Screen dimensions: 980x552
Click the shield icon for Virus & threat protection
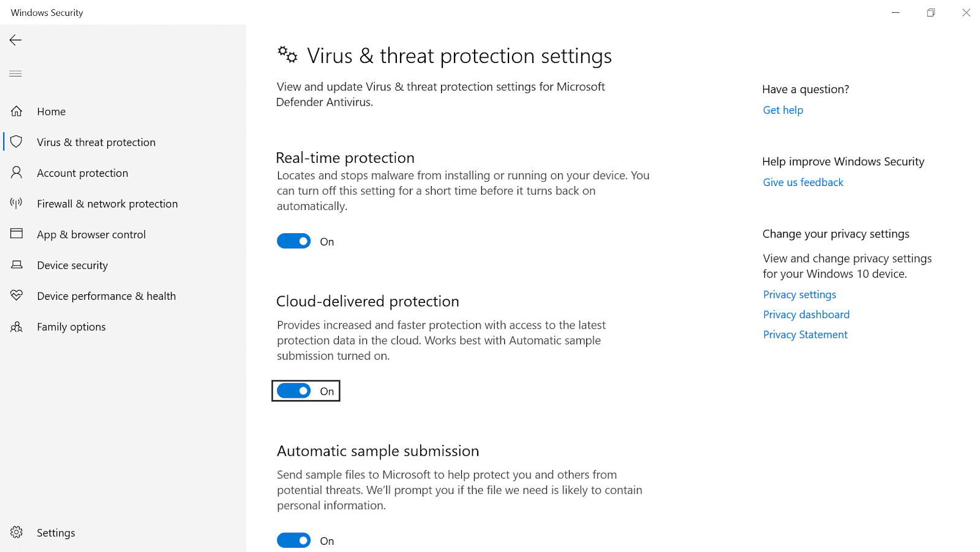pos(17,141)
